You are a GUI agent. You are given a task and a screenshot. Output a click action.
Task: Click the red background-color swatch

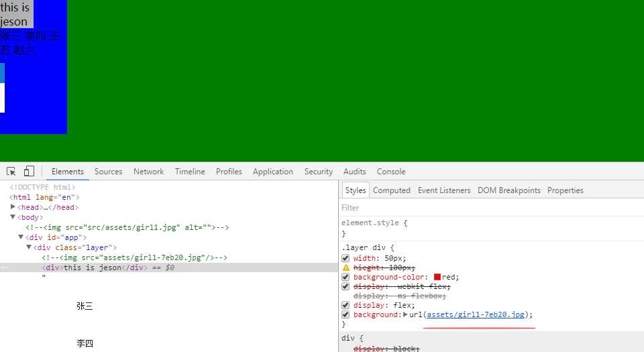pyautogui.click(x=437, y=277)
